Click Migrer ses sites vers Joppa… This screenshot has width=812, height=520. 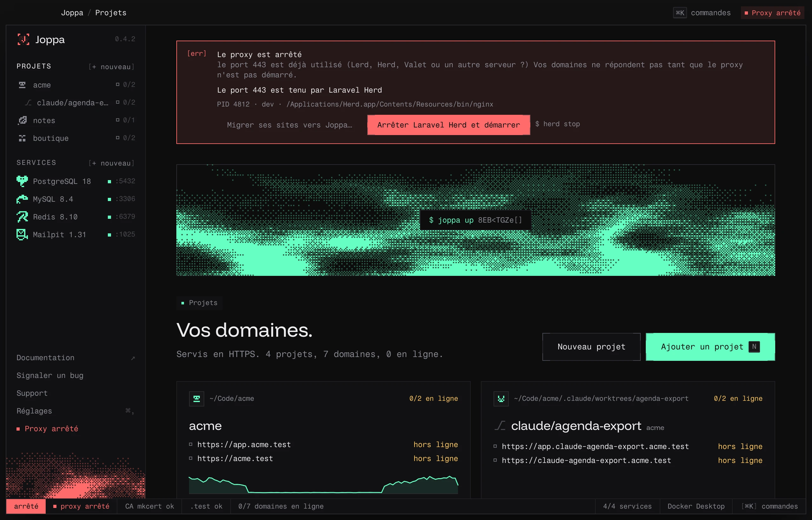click(x=290, y=125)
